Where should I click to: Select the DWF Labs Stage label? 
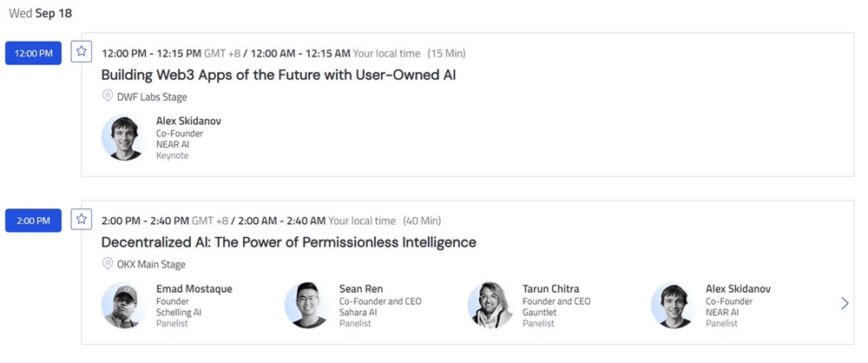coord(152,97)
